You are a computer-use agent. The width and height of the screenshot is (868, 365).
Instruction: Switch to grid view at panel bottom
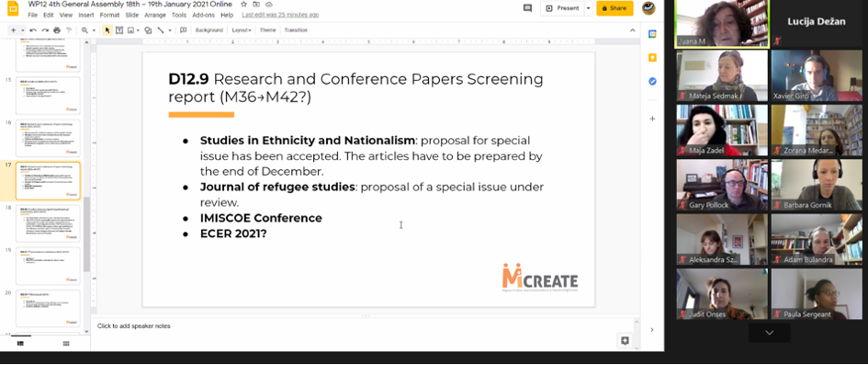[x=66, y=344]
